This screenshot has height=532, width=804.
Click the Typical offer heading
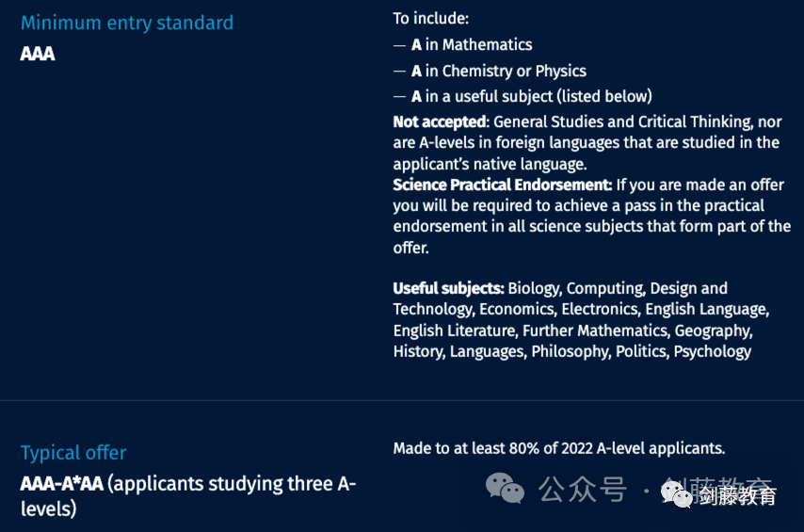pos(73,453)
